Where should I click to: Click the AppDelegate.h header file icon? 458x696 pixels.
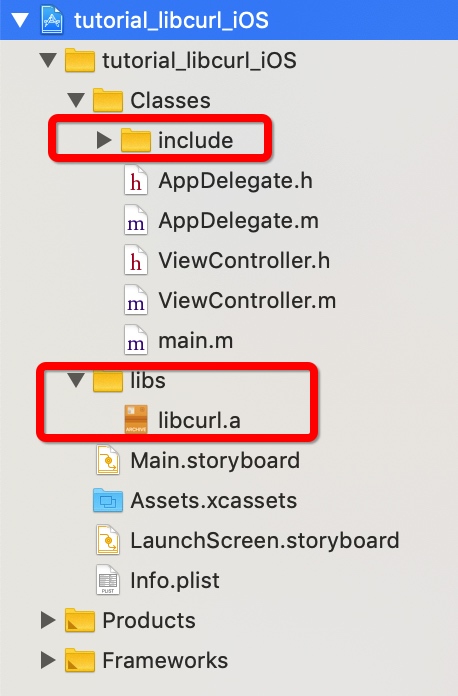135,180
